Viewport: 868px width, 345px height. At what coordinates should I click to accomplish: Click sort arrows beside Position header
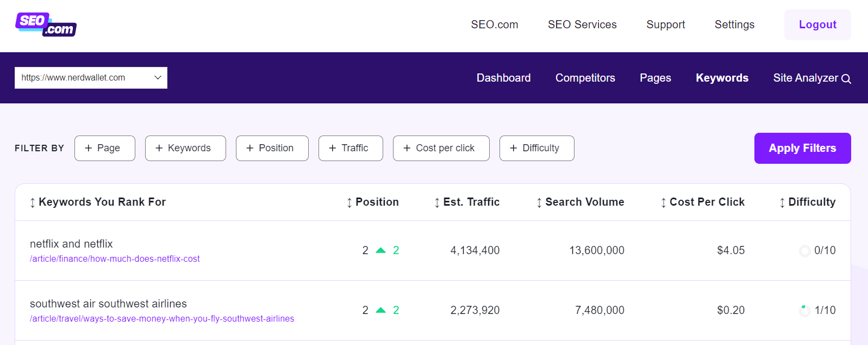click(x=349, y=202)
